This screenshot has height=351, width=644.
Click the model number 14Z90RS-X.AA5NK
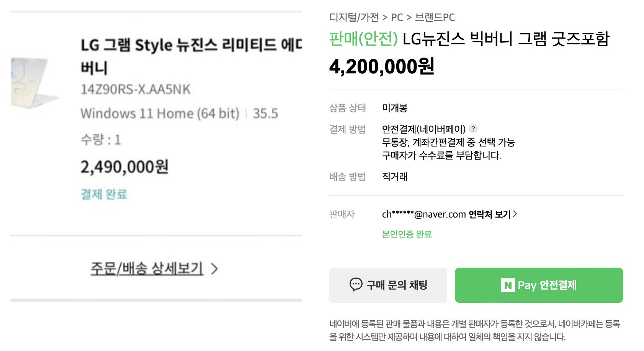pos(135,89)
